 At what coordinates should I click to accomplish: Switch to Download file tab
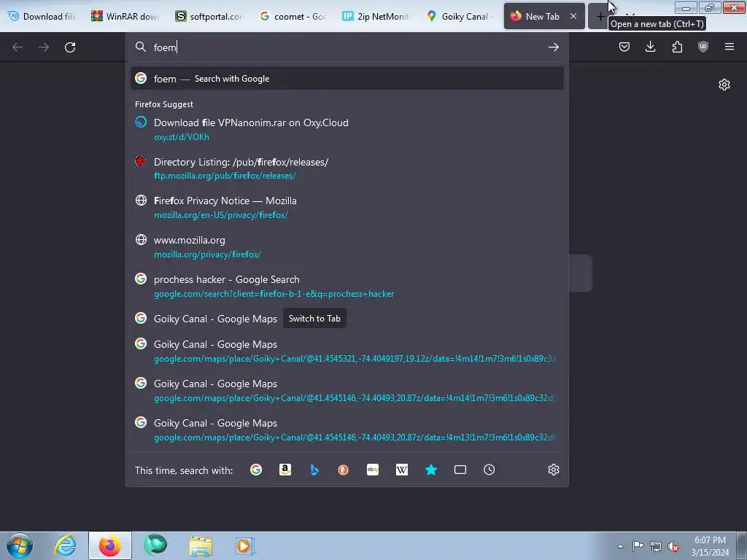[43, 16]
